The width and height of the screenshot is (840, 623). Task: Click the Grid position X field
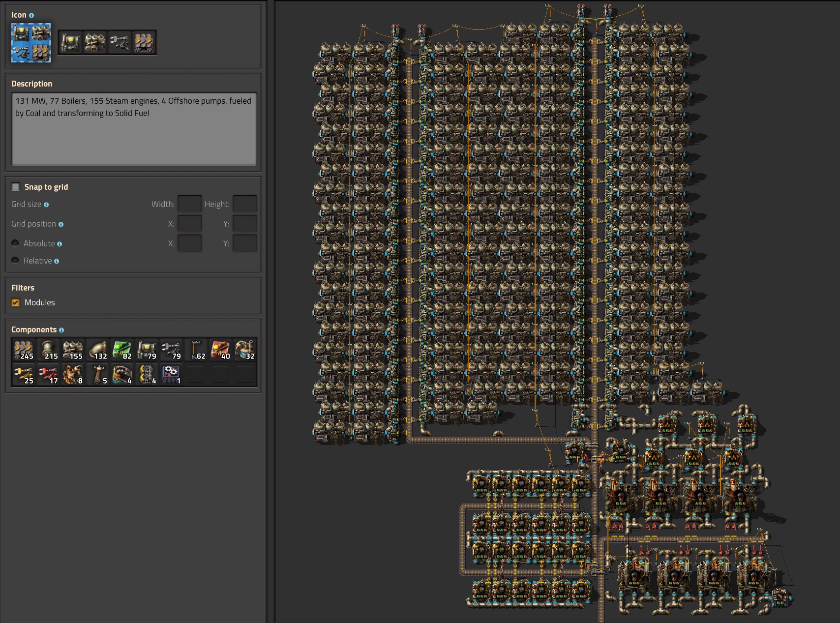pyautogui.click(x=190, y=223)
